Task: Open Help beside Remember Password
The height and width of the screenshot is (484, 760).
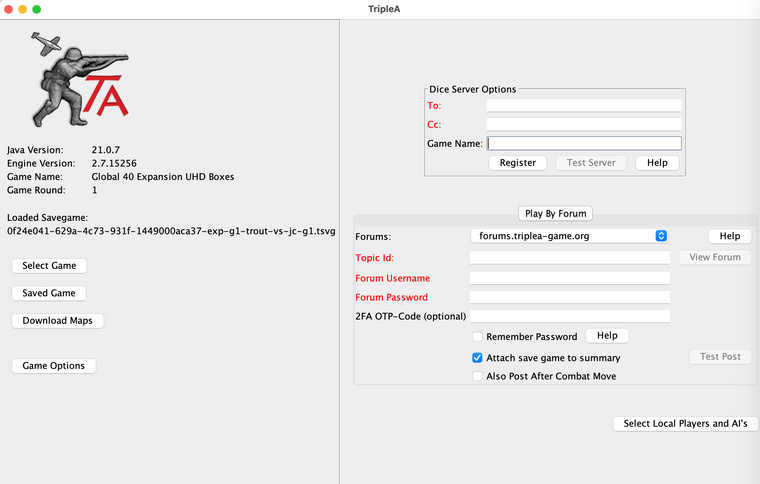Action: tap(607, 336)
